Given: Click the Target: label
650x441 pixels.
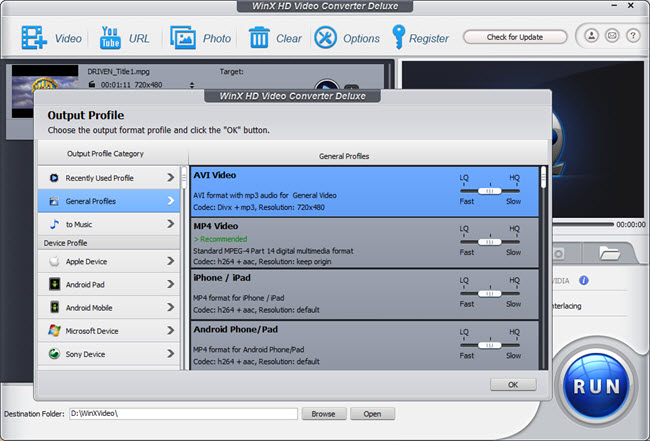Looking at the screenshot, I should 232,72.
